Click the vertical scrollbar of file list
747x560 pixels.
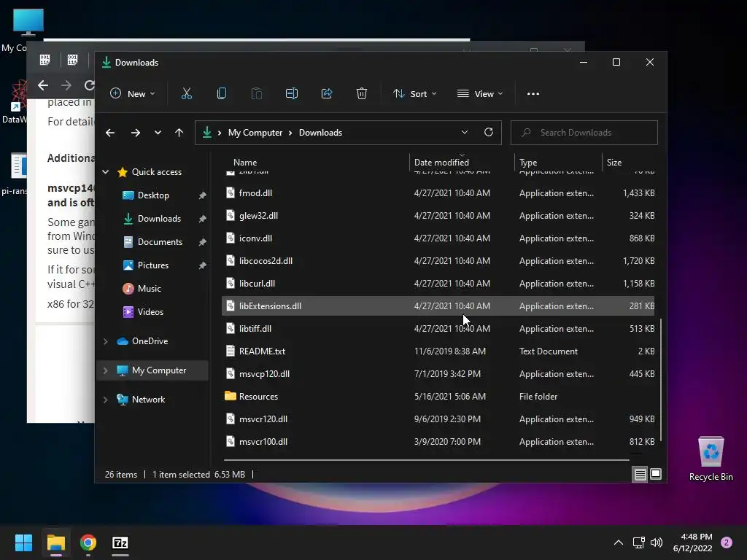(x=661, y=381)
